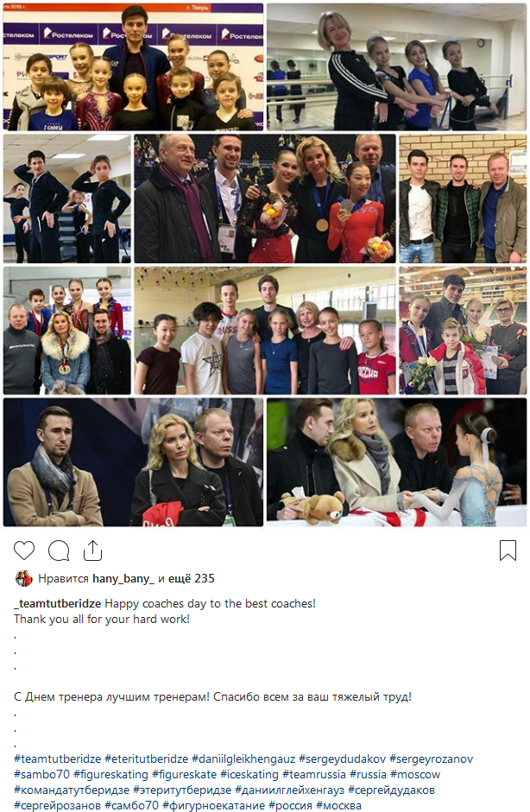Save the post with the bookmark icon
The image size is (530, 812).
(x=508, y=551)
